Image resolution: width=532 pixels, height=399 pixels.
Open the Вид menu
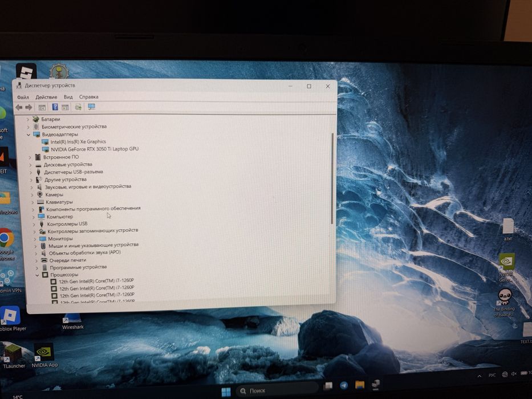pyautogui.click(x=68, y=97)
